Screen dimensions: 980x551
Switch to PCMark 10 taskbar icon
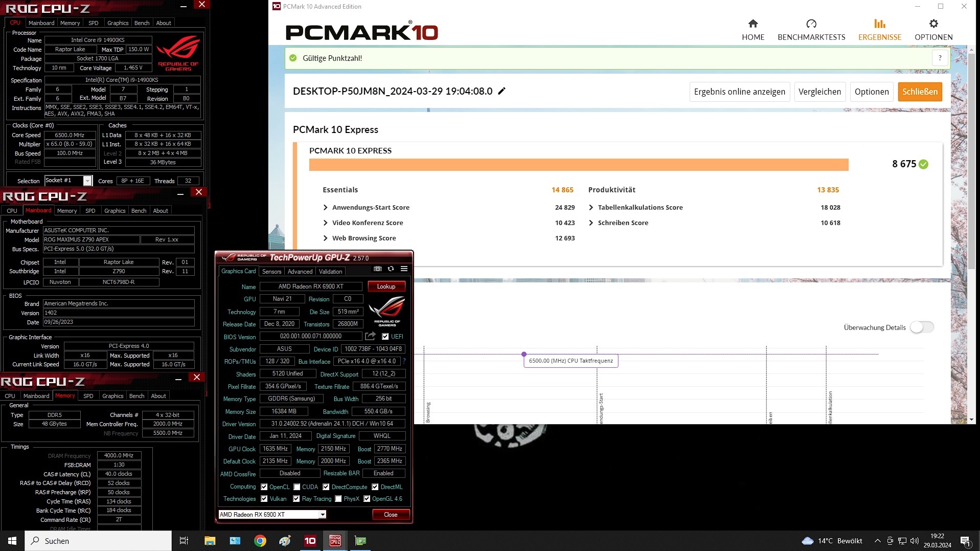[x=310, y=541]
